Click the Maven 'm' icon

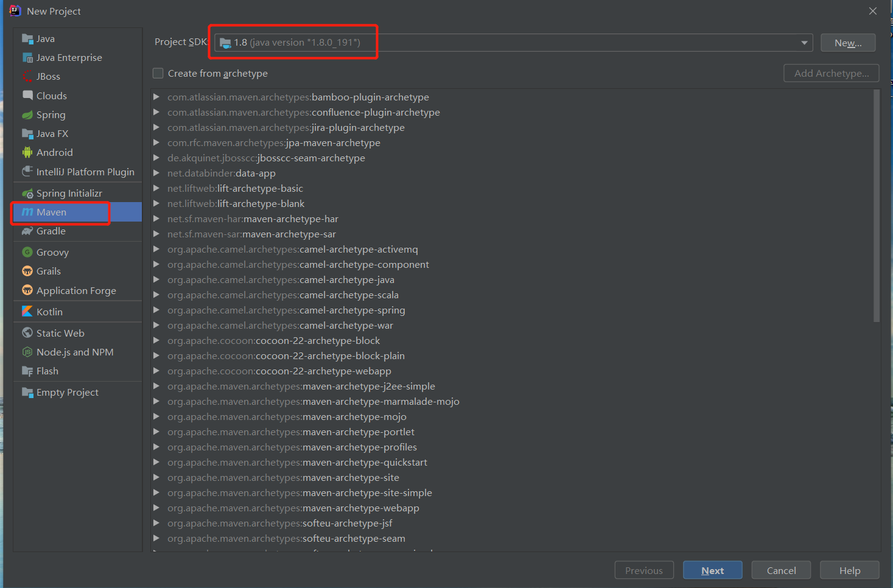tap(27, 212)
